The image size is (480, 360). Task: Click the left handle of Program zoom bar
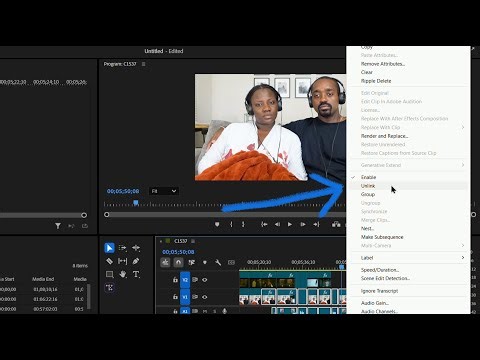[107, 215]
